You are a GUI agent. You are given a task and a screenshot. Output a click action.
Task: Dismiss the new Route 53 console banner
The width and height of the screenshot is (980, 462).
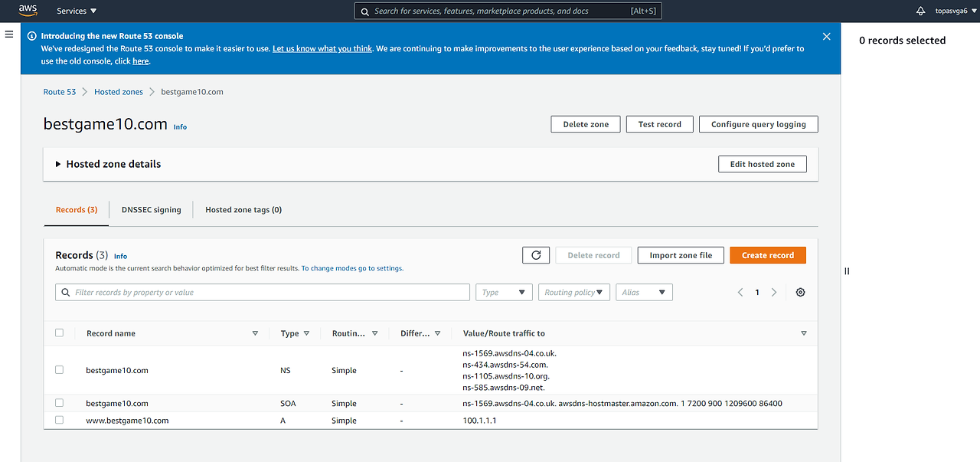pos(826,36)
